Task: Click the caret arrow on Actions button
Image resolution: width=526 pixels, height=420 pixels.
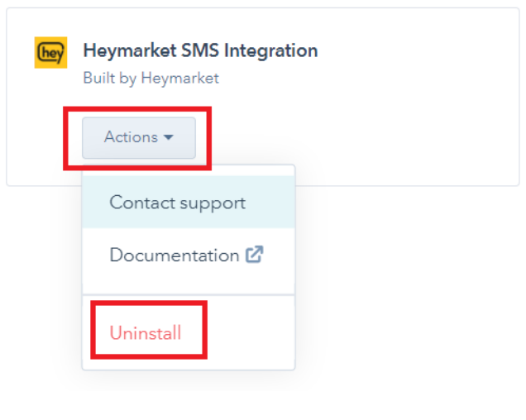Action: click(x=169, y=137)
